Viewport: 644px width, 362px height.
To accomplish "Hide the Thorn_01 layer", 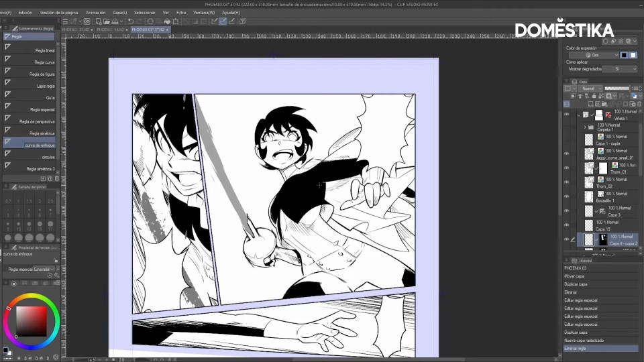I will point(566,168).
